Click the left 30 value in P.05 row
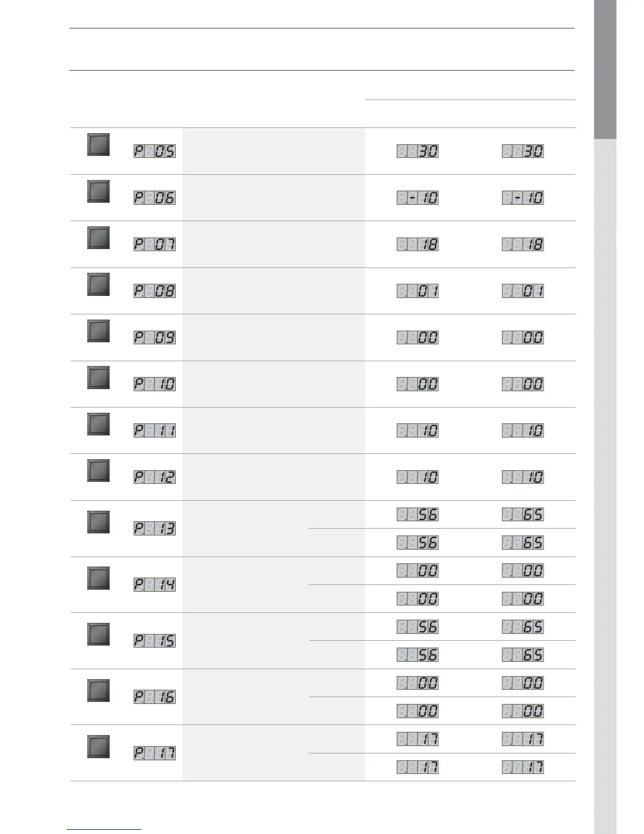The height and width of the screenshot is (834, 644). click(418, 152)
